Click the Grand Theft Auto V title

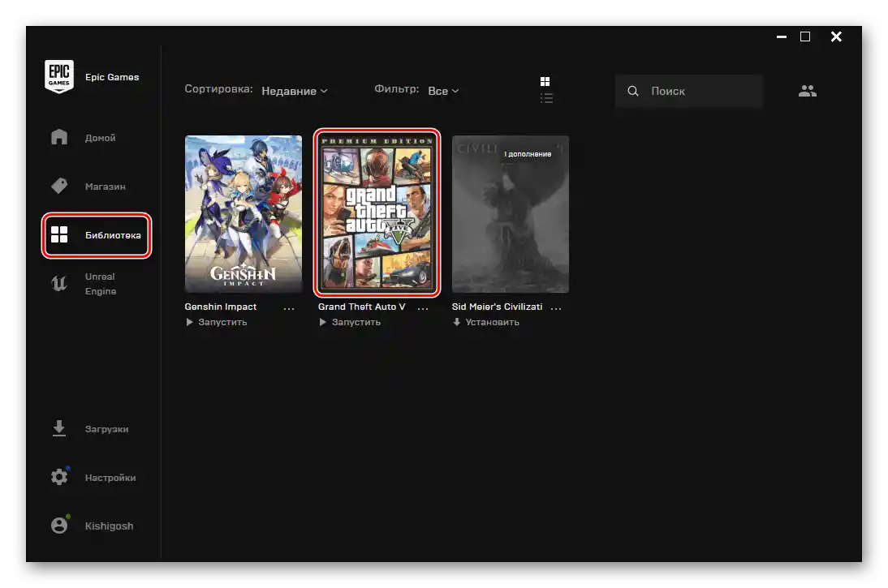point(362,307)
